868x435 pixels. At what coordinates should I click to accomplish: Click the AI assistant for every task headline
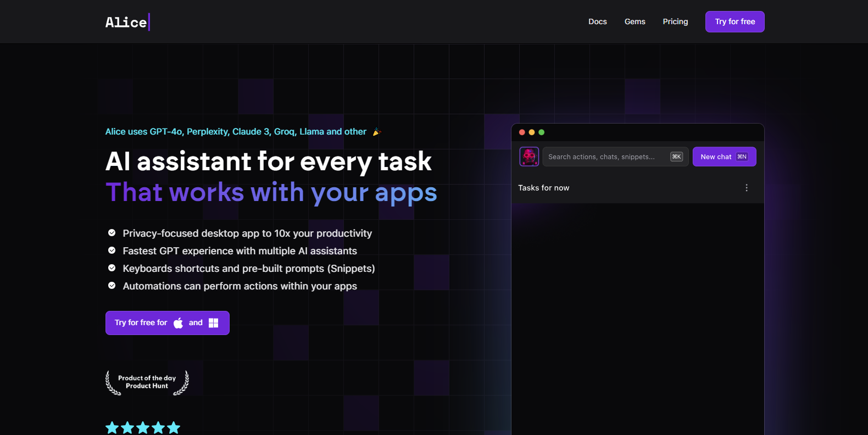[x=269, y=162]
